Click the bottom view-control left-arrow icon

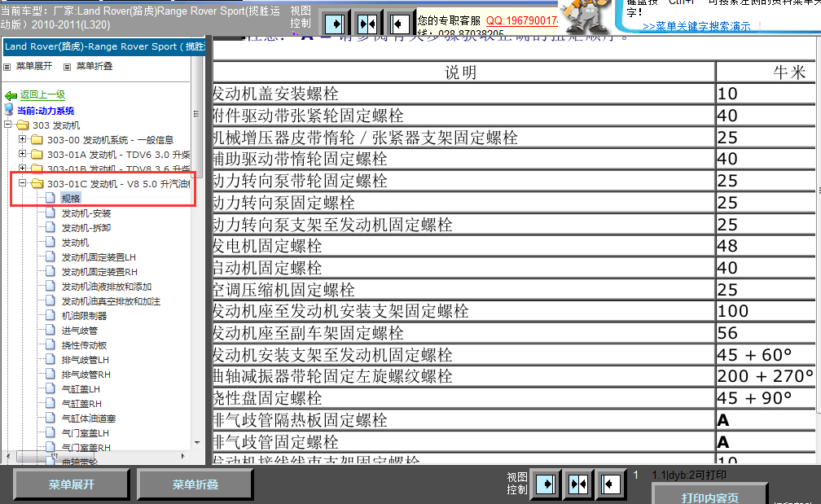(x=610, y=484)
